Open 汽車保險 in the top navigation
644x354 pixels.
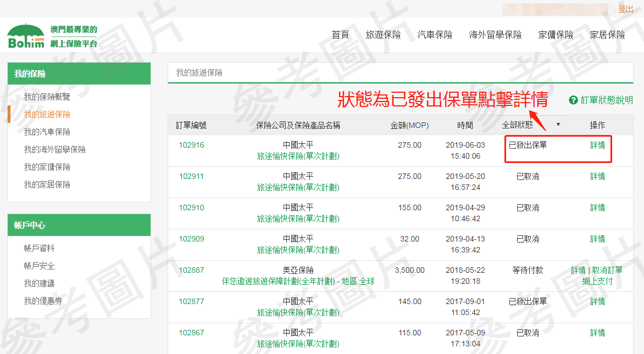(435, 35)
